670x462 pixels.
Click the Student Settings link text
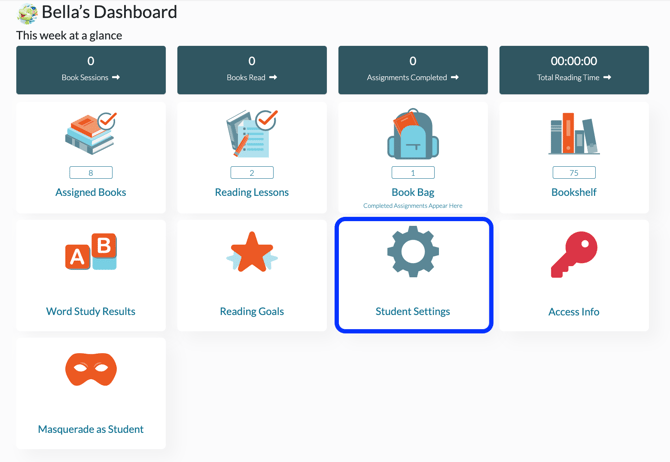(x=413, y=311)
